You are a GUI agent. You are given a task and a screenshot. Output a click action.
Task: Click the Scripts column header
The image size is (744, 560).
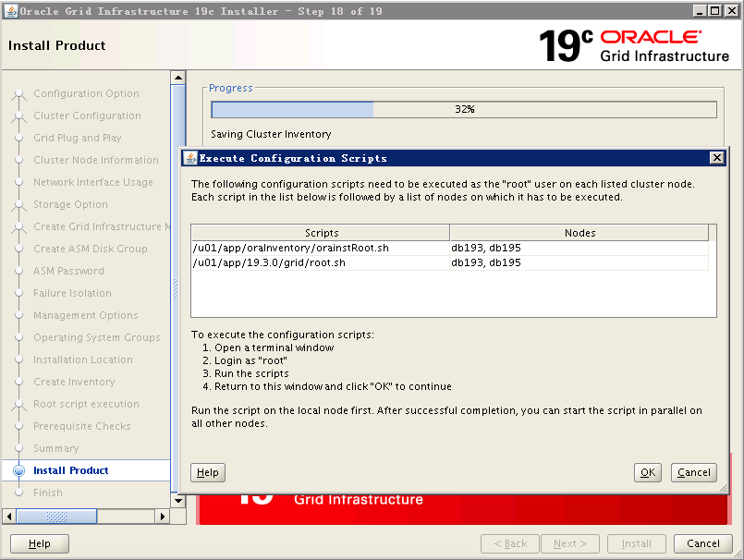pos(321,233)
